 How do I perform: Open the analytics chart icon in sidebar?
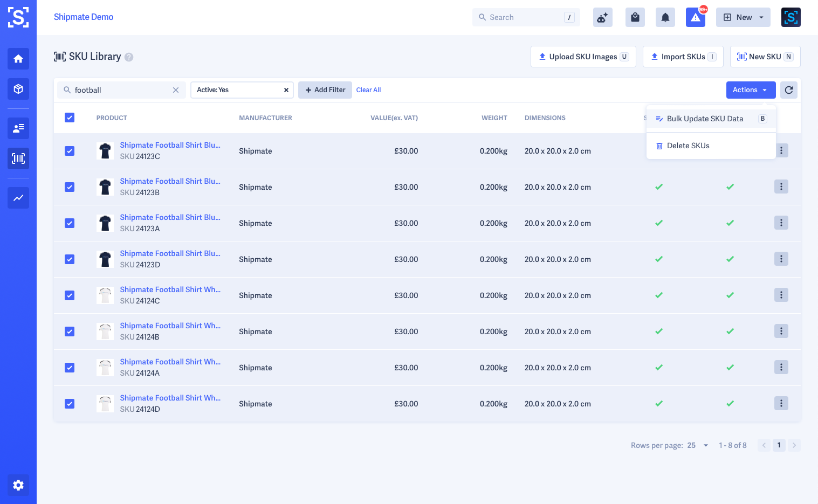pos(18,198)
